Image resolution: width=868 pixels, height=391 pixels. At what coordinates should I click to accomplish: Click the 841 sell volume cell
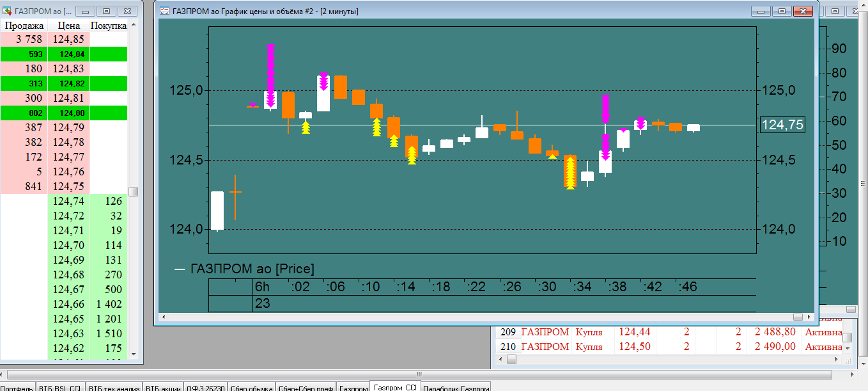24,186
